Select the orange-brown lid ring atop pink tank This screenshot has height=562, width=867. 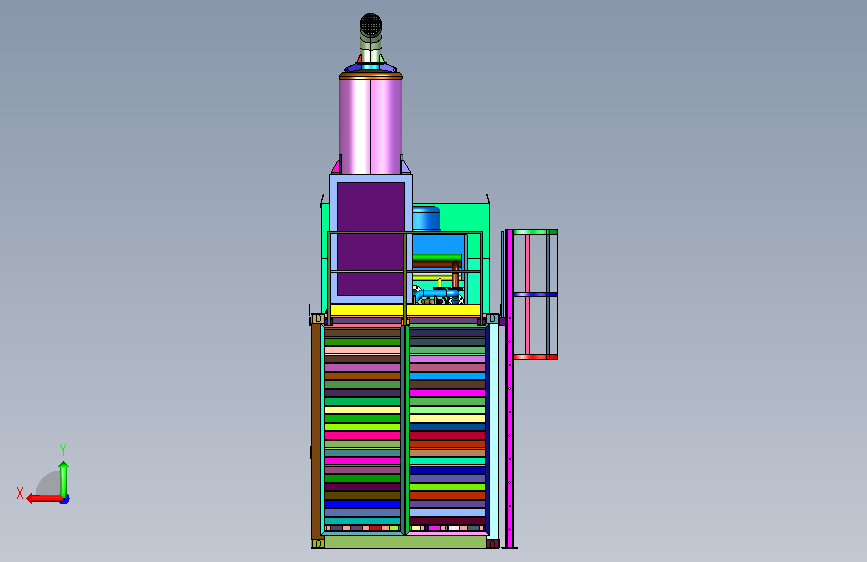click(x=370, y=76)
